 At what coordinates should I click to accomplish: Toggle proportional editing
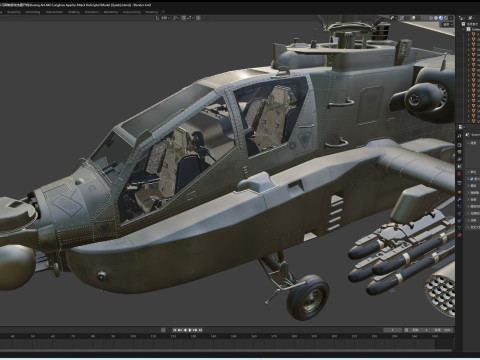(198, 18)
